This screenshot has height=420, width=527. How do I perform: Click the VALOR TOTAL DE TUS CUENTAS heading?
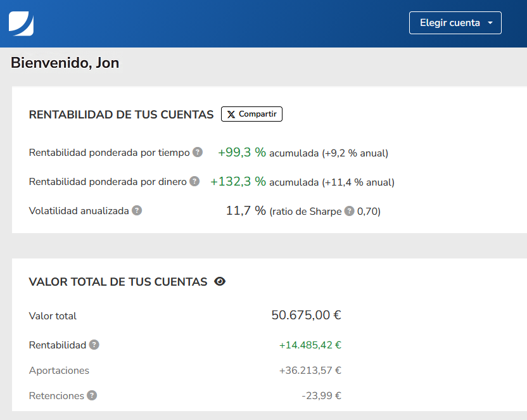(118, 282)
